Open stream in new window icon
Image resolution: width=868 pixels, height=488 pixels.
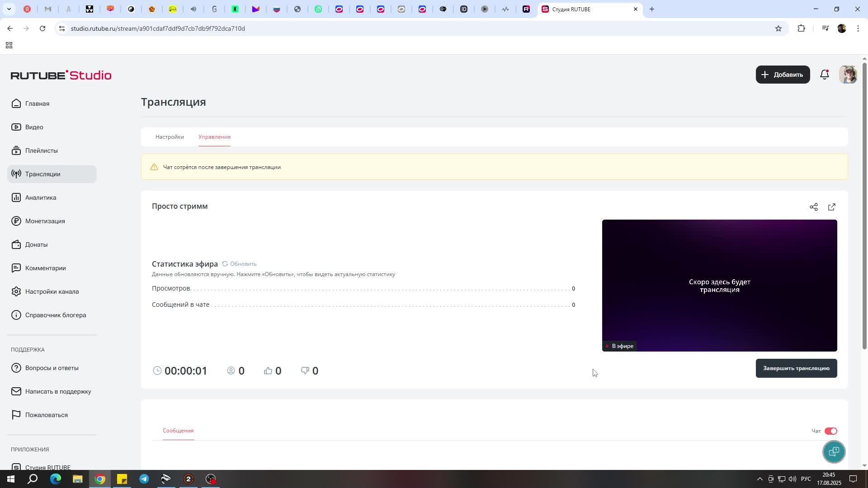[x=831, y=207]
